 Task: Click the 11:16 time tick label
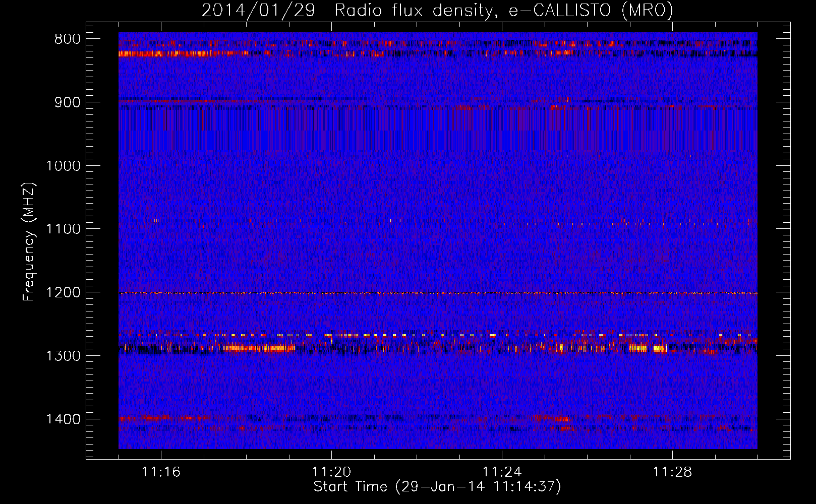coord(161,472)
